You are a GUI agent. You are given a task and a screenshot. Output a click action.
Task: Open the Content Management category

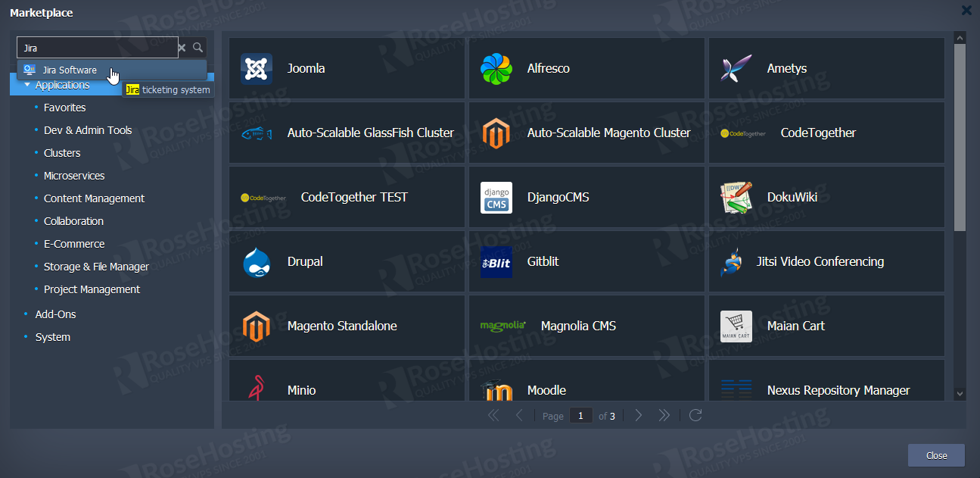pyautogui.click(x=94, y=198)
